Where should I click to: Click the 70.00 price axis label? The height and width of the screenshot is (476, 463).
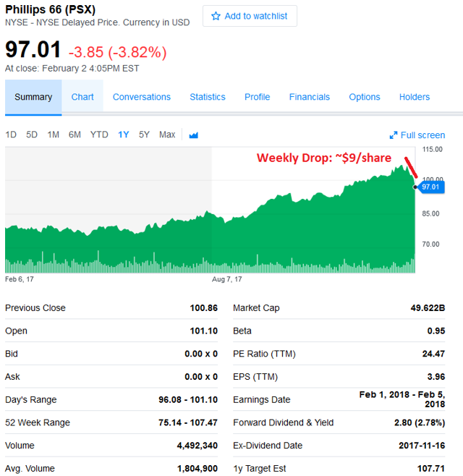pyautogui.click(x=430, y=244)
